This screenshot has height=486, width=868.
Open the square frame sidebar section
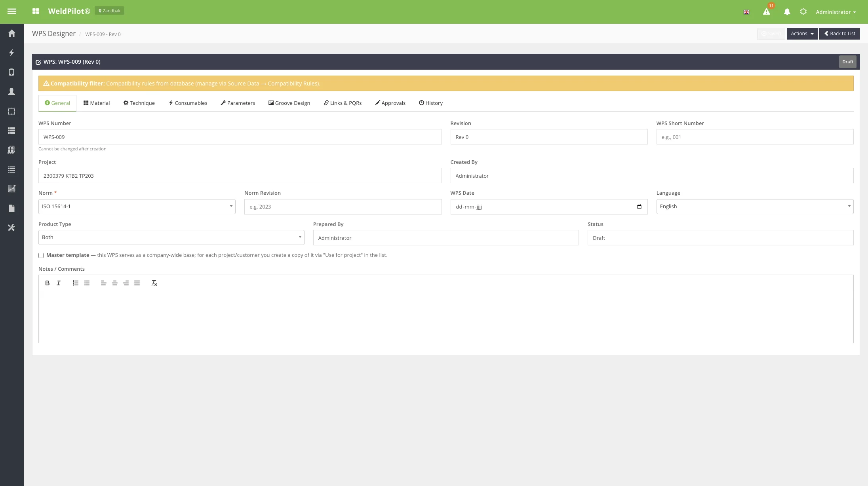point(11,111)
